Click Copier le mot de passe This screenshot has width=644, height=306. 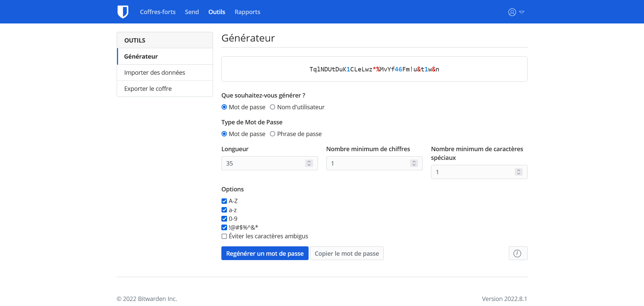point(346,253)
